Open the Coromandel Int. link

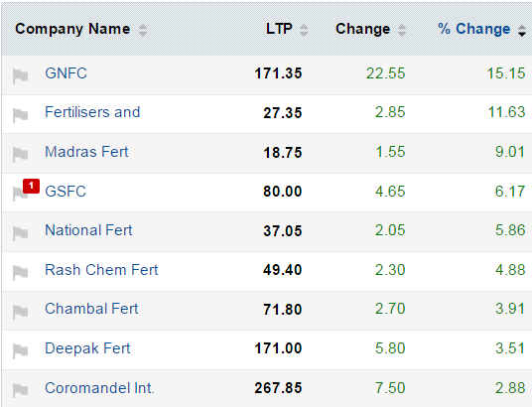click(x=99, y=388)
